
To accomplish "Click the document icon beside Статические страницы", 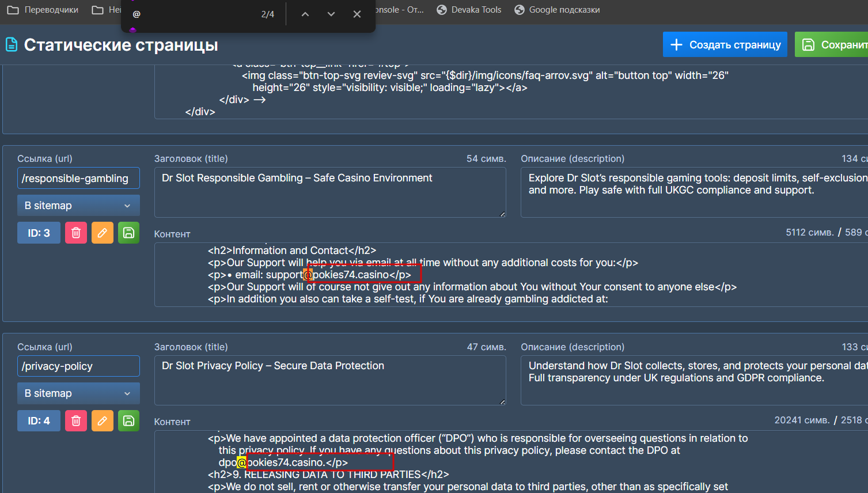I will (12, 44).
